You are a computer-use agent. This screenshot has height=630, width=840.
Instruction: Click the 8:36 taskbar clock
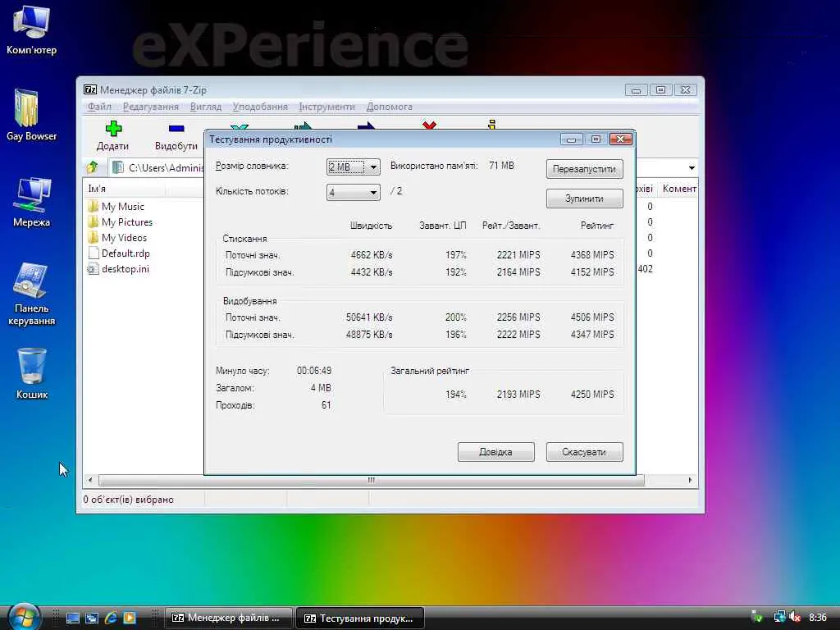[x=818, y=618]
